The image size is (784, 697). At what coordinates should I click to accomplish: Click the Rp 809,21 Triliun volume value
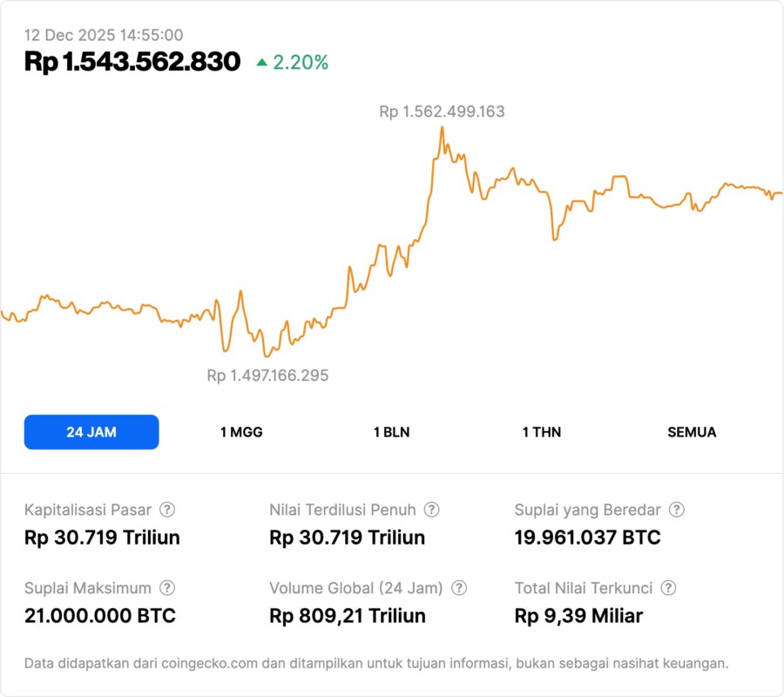coord(348,616)
